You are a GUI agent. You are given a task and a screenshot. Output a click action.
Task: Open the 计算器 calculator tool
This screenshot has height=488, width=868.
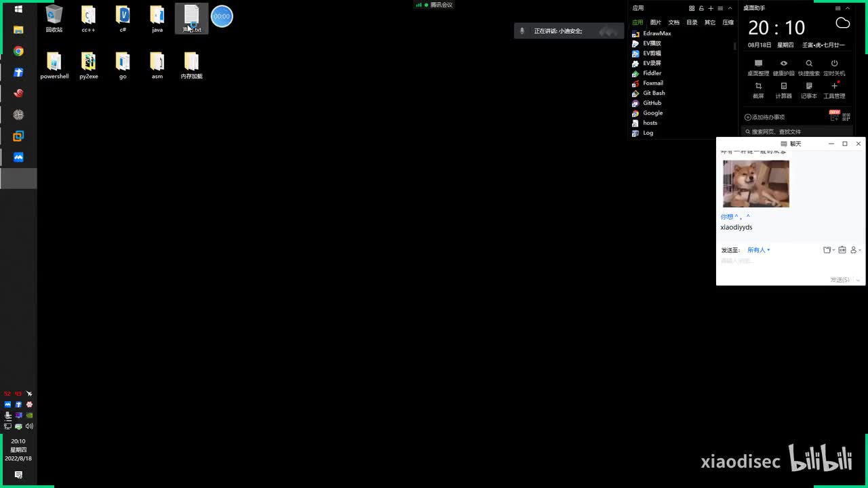pyautogui.click(x=783, y=90)
